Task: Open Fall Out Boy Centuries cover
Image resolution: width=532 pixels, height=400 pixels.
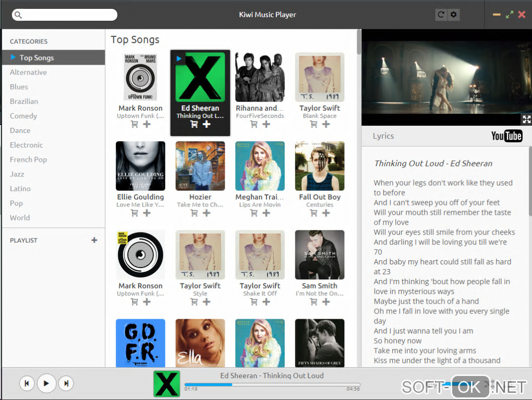Action: pyautogui.click(x=320, y=166)
